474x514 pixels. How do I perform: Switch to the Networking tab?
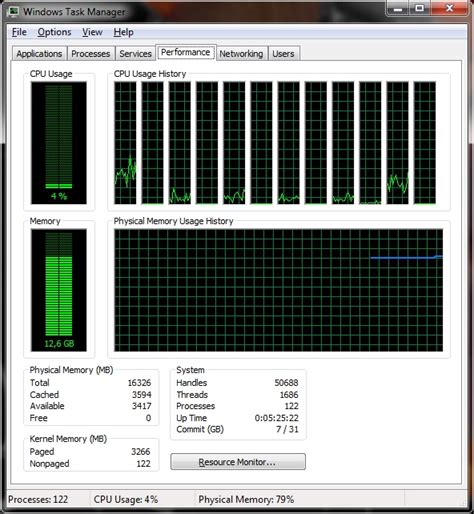click(241, 54)
